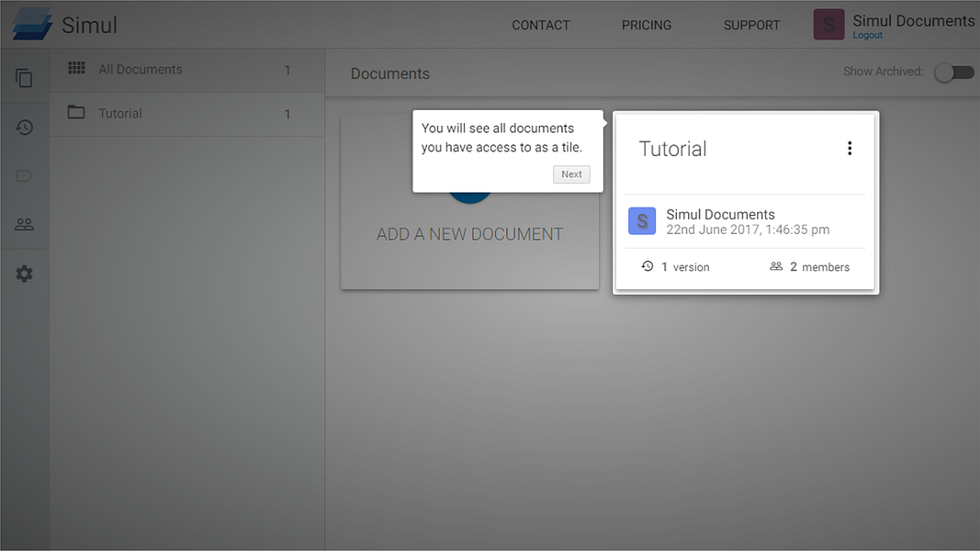Open the settings gear icon in sidebar

[x=25, y=274]
